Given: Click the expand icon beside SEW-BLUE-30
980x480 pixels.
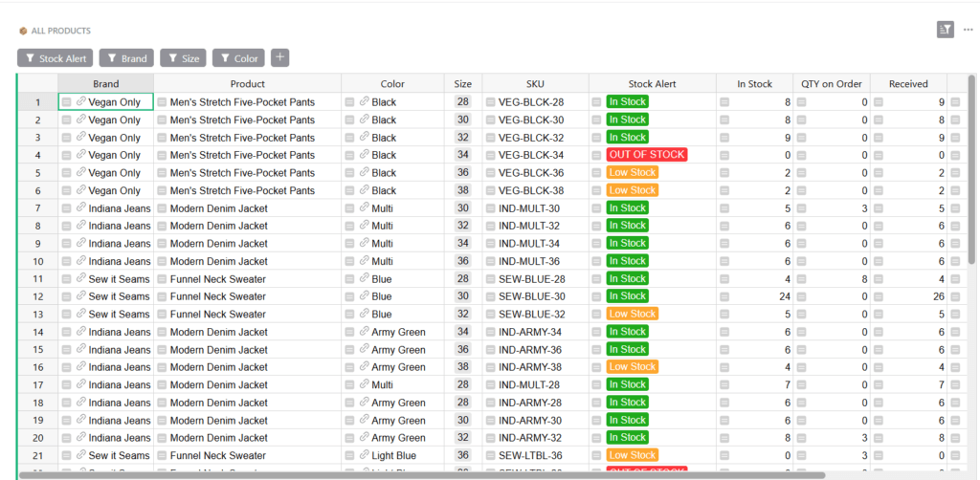Looking at the screenshot, I should pyautogui.click(x=490, y=296).
